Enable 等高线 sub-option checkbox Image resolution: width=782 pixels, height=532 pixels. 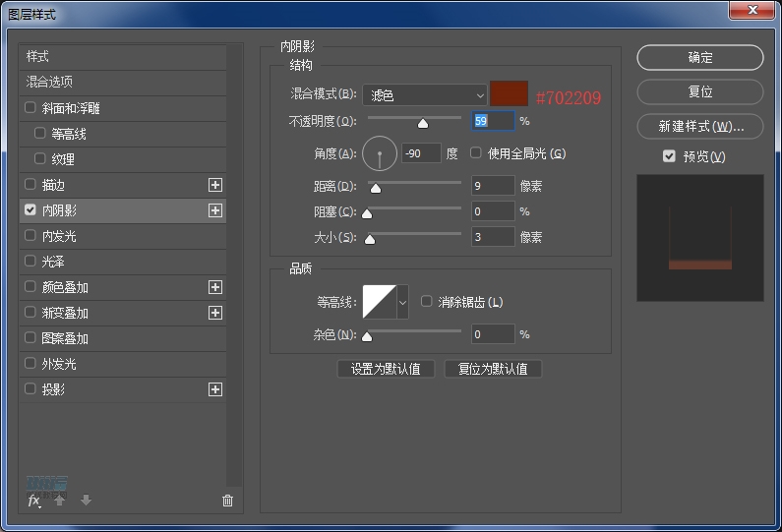point(40,133)
